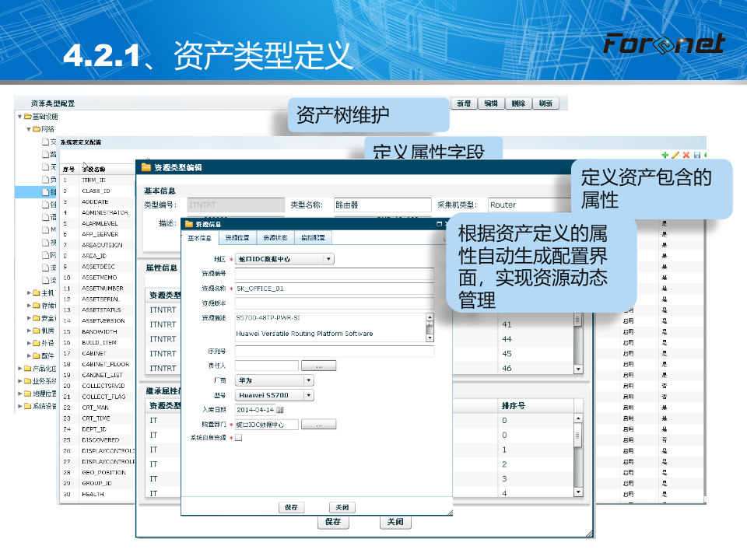
Task: Click the folder icon on the 资源信息 title bar
Action: click(x=190, y=223)
